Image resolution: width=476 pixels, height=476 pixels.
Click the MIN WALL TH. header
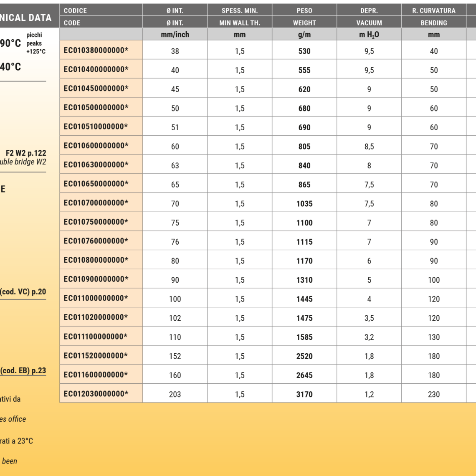coord(240,23)
